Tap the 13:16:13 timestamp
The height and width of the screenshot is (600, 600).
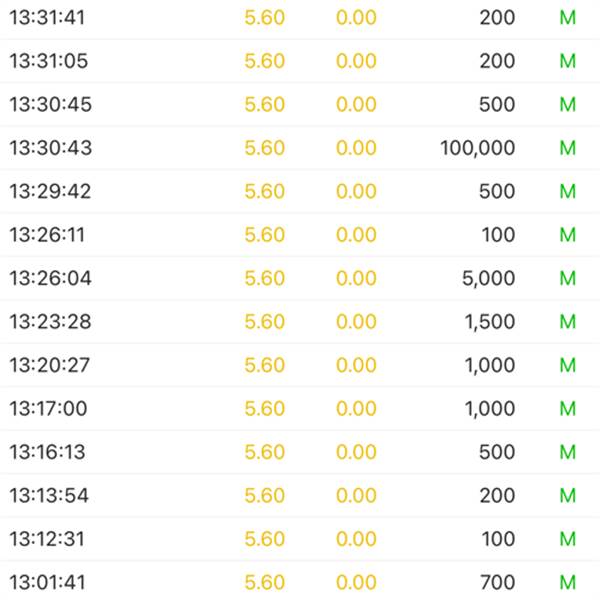click(47, 452)
